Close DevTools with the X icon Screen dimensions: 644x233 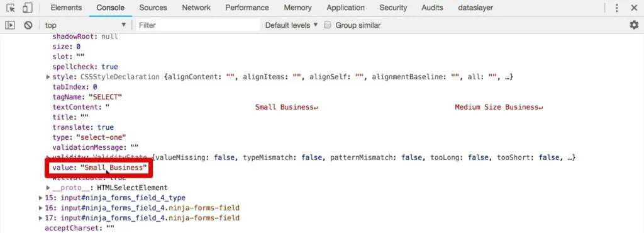coord(634,8)
